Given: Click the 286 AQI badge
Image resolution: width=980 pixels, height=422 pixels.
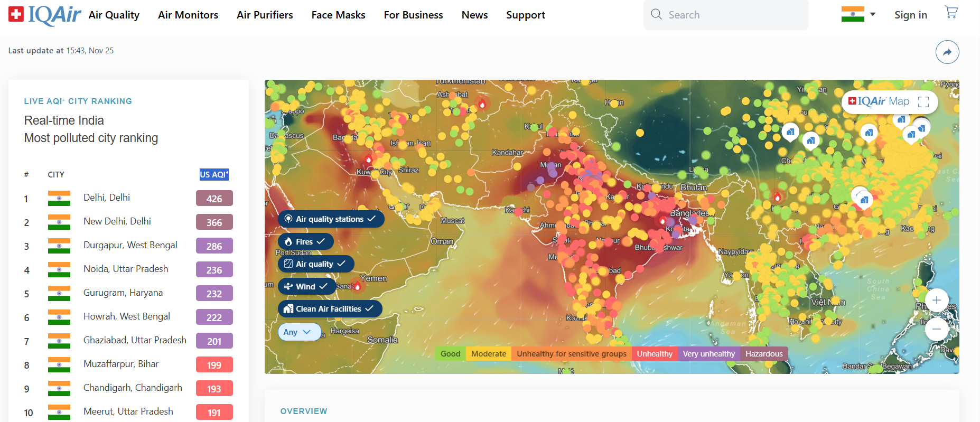Looking at the screenshot, I should coord(214,246).
